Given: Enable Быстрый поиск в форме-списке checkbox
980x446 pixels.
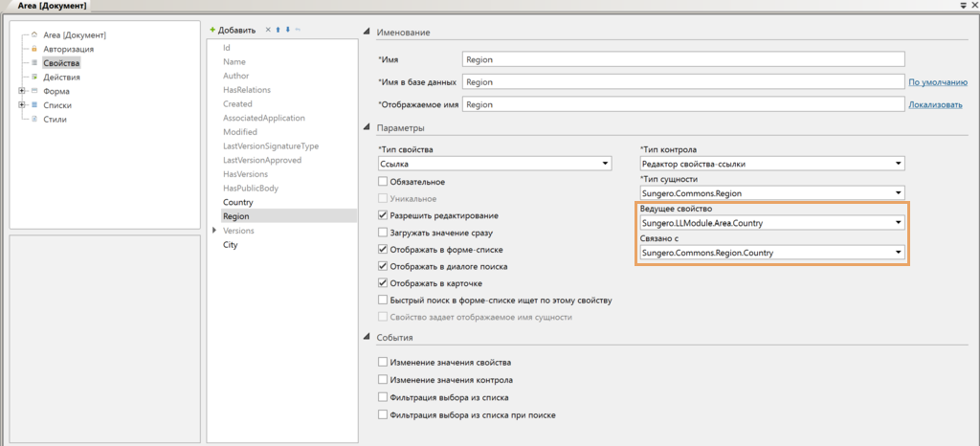Looking at the screenshot, I should coord(383,300).
